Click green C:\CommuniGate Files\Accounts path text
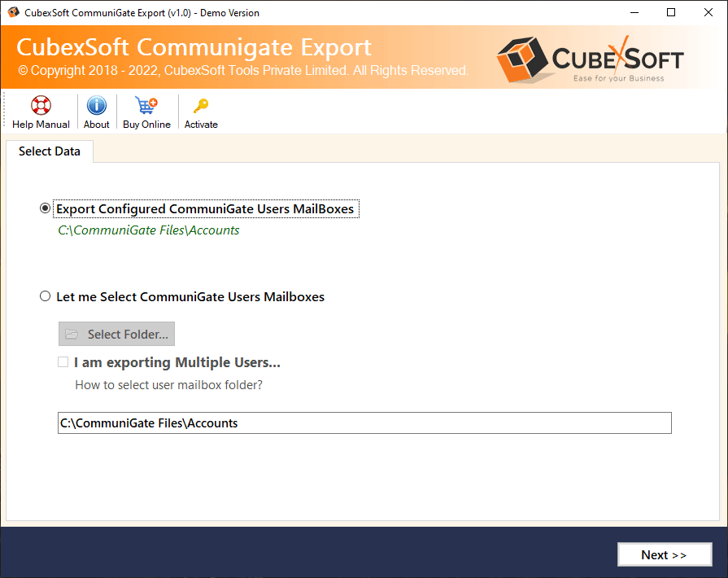The width and height of the screenshot is (728, 578). point(149,230)
